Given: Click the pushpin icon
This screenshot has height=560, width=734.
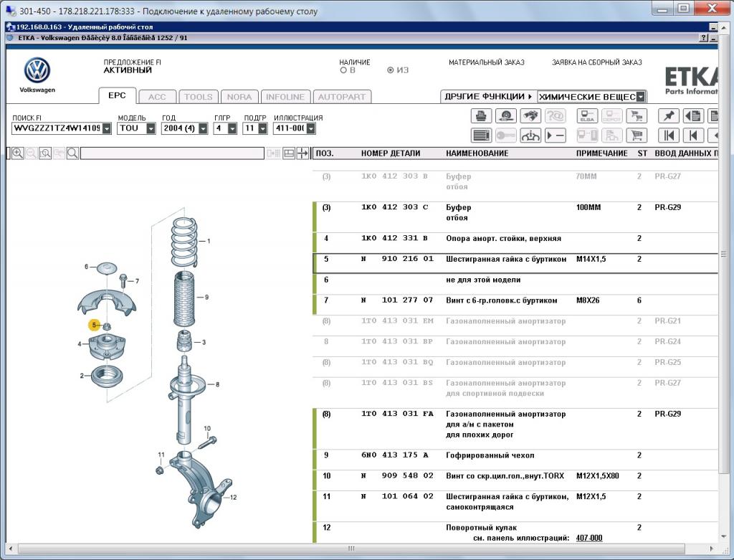Looking at the screenshot, I should (x=669, y=115).
